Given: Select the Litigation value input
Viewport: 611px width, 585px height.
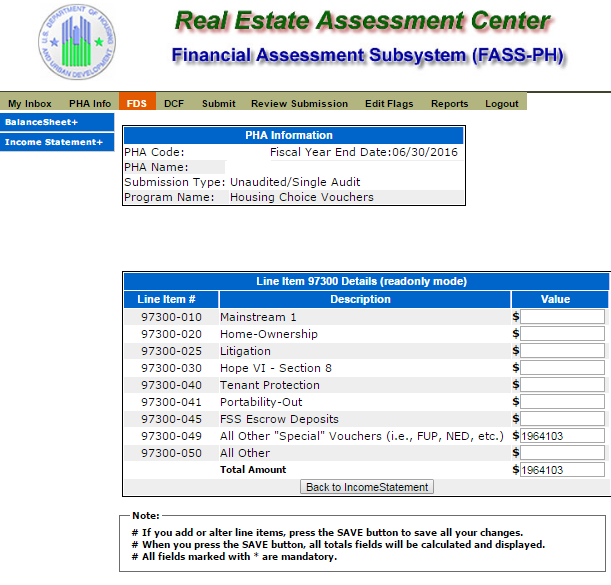Looking at the screenshot, I should point(562,351).
